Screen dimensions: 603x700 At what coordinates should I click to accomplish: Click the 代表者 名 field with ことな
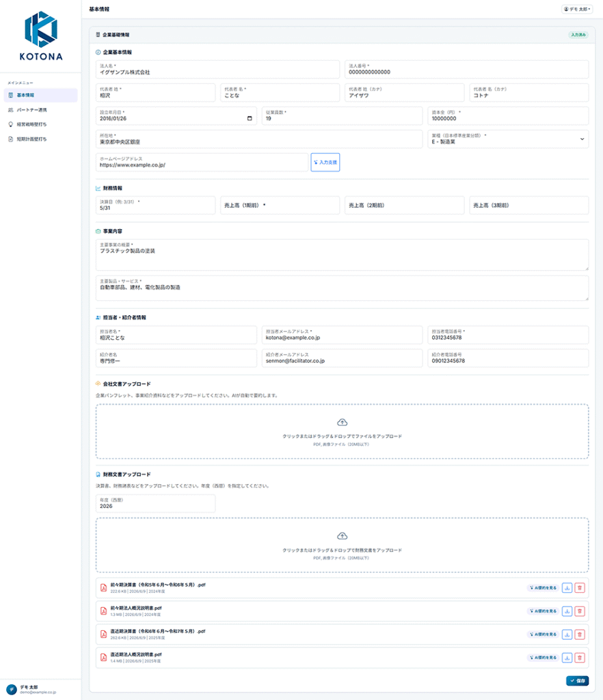(280, 92)
